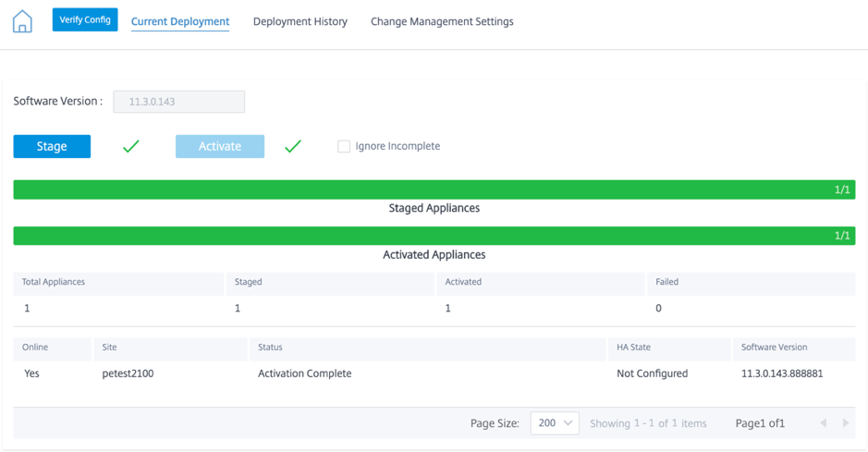Screen dimensions: 868x452
Task: Click the Activated Appliances label
Action: 434,254
